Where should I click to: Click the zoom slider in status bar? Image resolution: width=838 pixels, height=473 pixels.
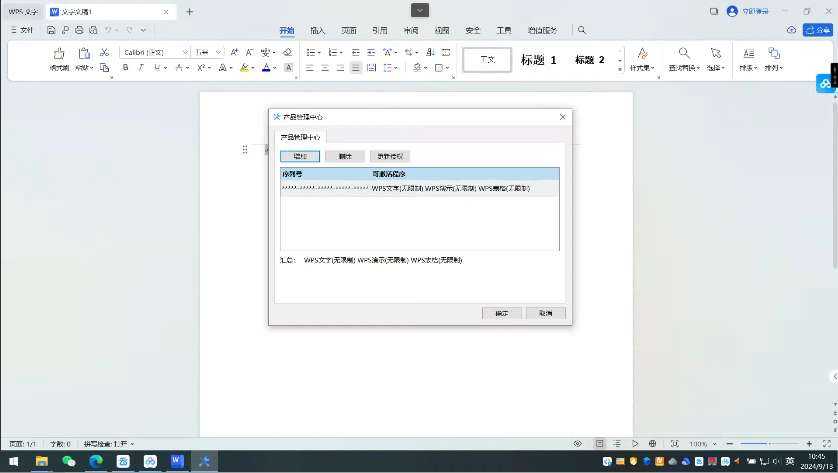click(x=769, y=444)
